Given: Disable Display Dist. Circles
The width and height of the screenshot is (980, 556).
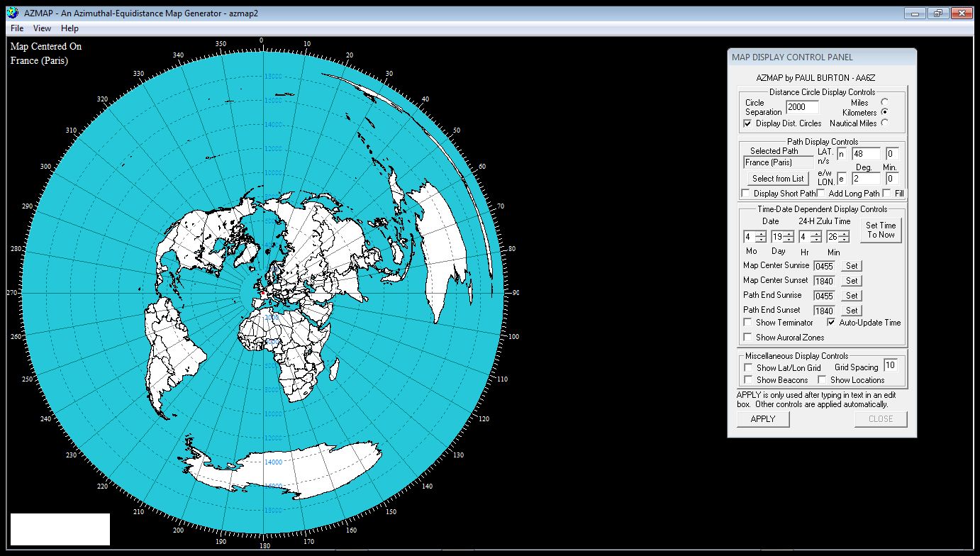Looking at the screenshot, I should pos(747,123).
